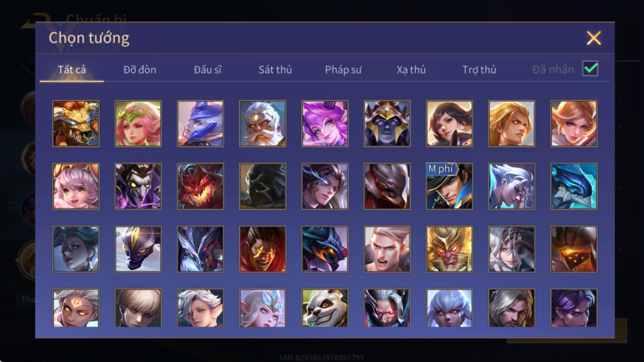Open the Đấu sĩ tab
The image size is (644, 362).
(208, 70)
